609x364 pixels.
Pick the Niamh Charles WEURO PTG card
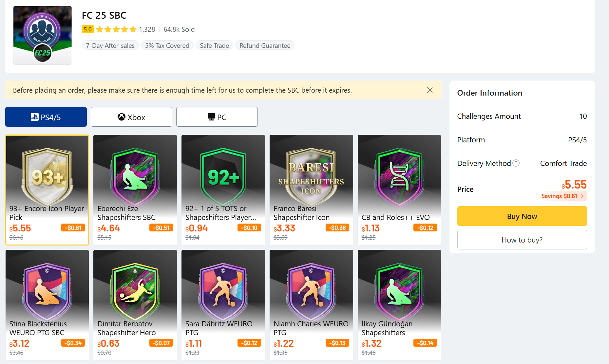[x=311, y=304]
